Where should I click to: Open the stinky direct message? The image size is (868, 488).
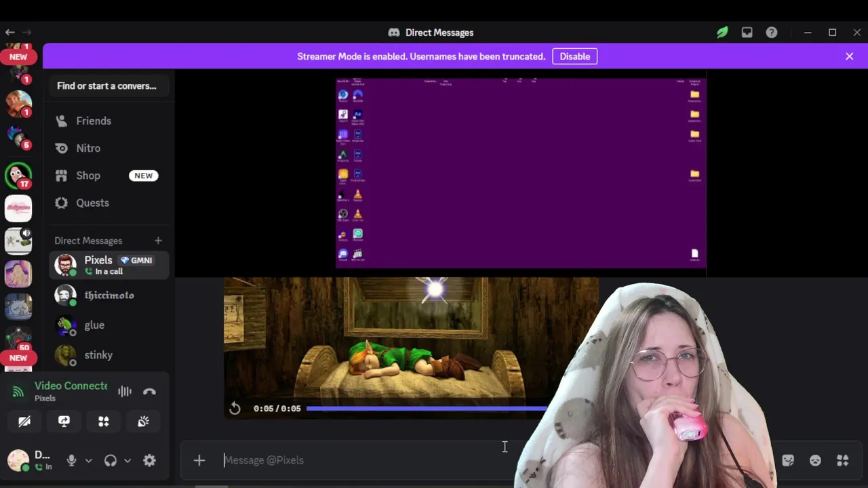point(108,355)
